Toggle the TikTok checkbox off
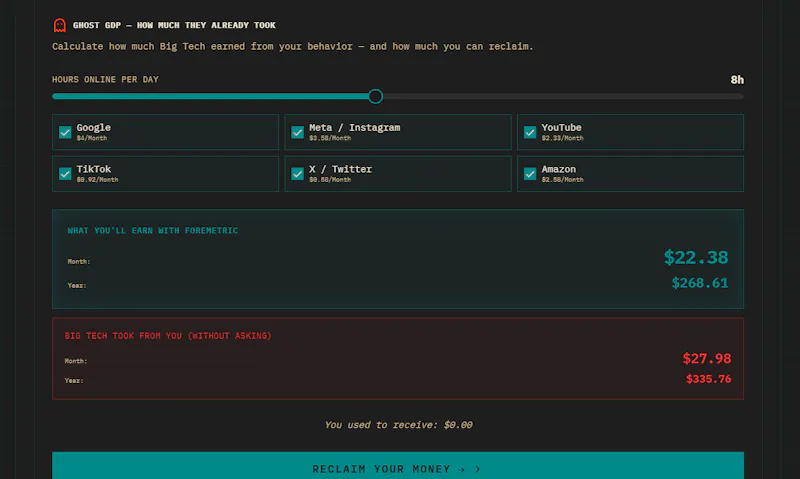Image resolution: width=800 pixels, height=479 pixels. (65, 173)
